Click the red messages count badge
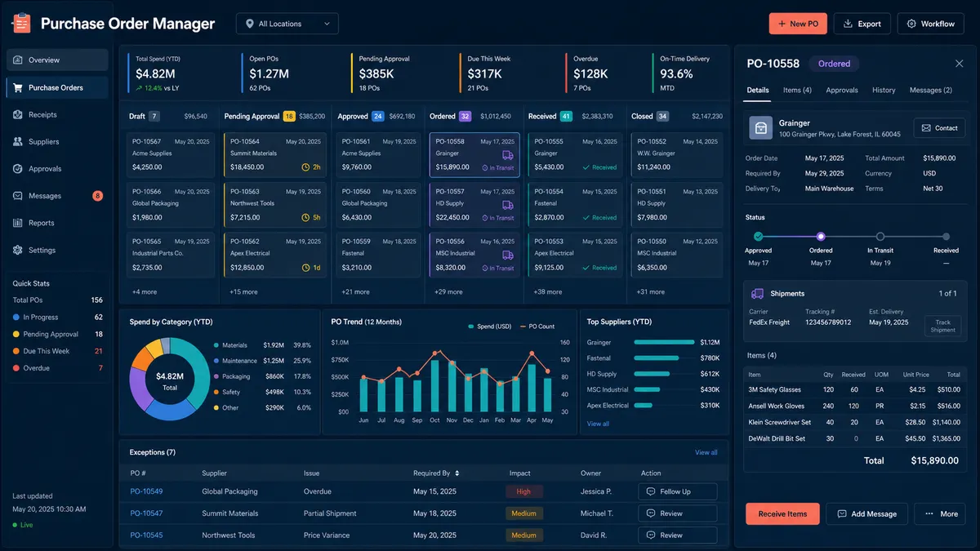Image resolution: width=980 pixels, height=551 pixels. tap(98, 196)
